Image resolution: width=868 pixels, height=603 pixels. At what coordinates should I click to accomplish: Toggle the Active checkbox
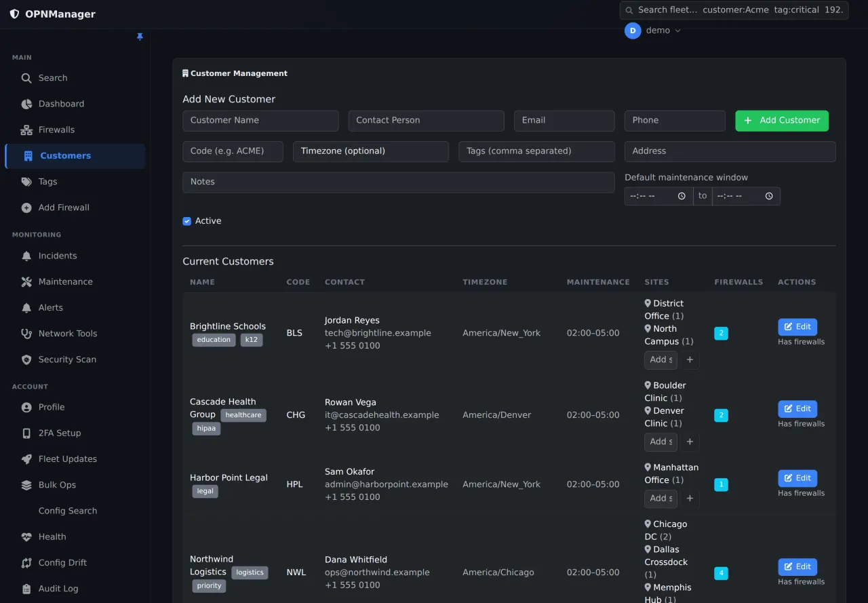click(x=187, y=221)
